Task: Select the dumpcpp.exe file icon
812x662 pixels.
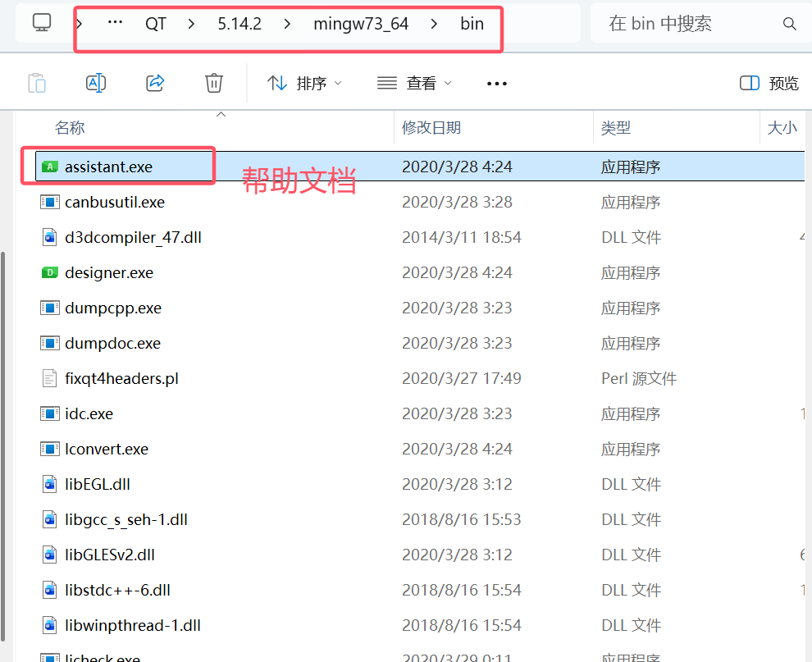Action: coord(50,308)
